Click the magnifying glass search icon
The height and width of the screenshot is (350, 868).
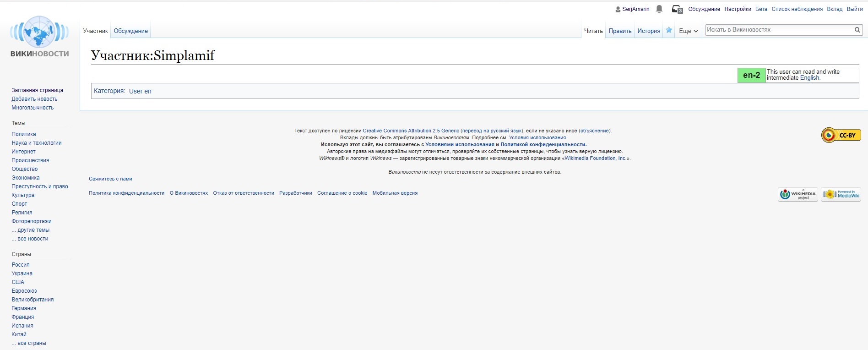(x=857, y=30)
